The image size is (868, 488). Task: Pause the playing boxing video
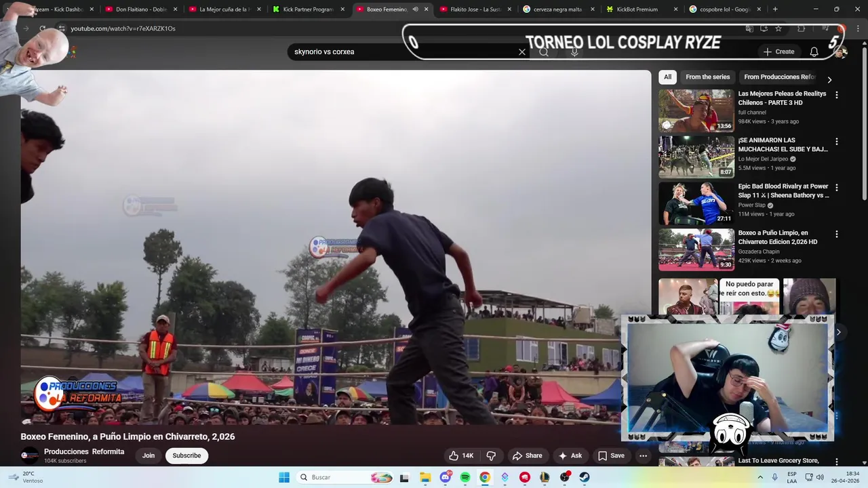[336, 247]
